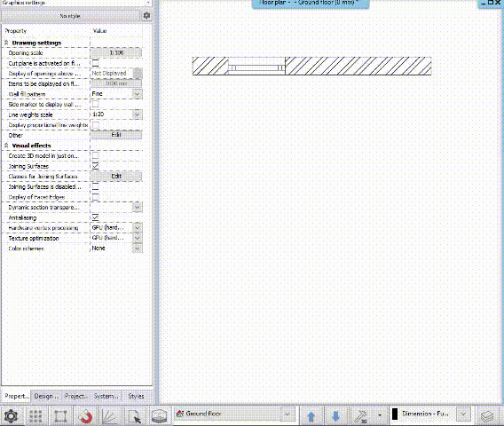The height and width of the screenshot is (426, 504).
Task: Switch to the System tab
Action: (x=106, y=396)
